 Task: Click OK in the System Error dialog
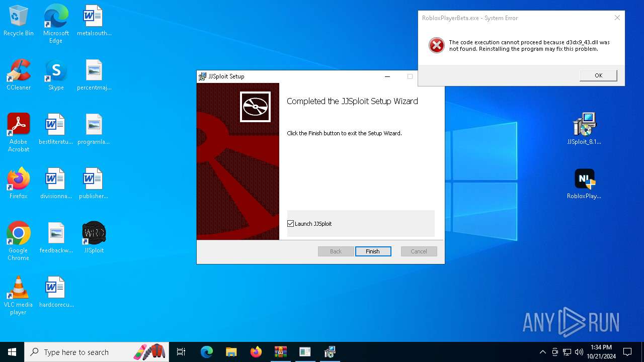pos(598,75)
